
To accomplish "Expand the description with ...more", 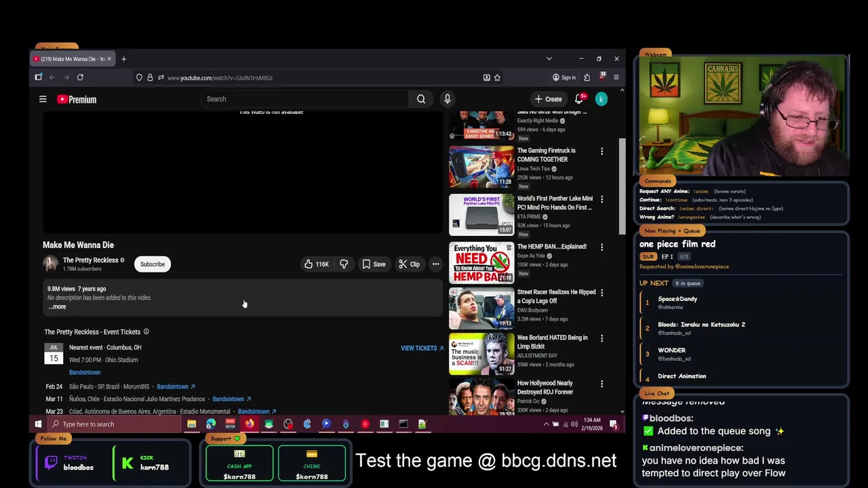I will (x=57, y=306).
